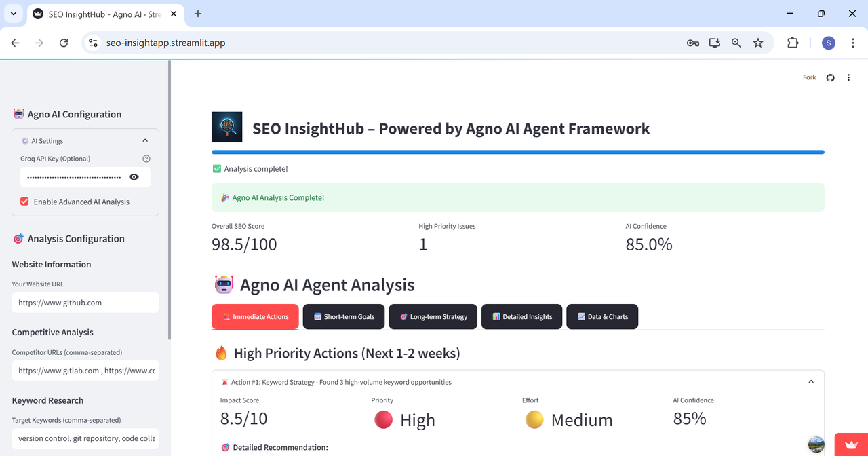
Task: Click the Target Keywords input field
Action: (x=85, y=438)
